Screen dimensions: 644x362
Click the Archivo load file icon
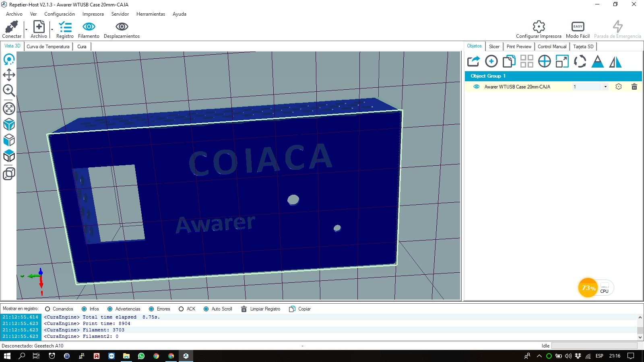click(39, 27)
